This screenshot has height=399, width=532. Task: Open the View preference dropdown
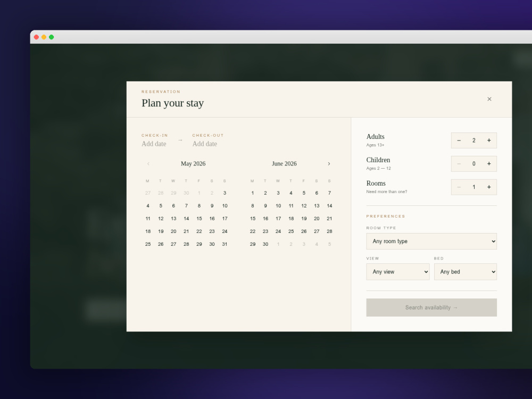(397, 272)
